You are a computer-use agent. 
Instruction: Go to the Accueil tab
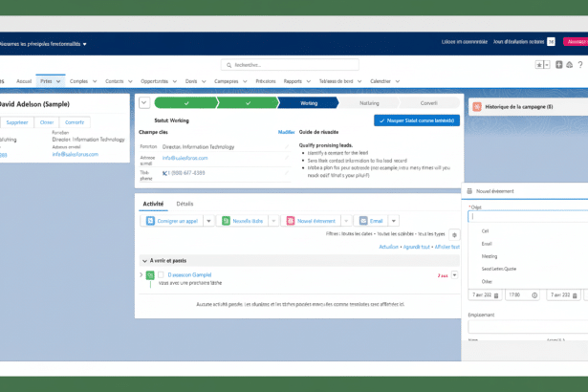click(x=24, y=81)
